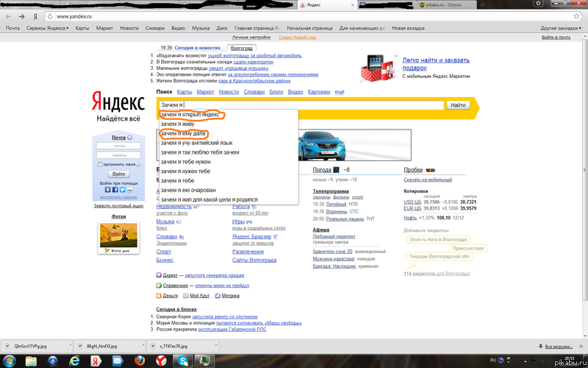Open dropdown for 88gN_NrsfXI.jpg download
This screenshot has width=588, height=368.
pos(143,345)
